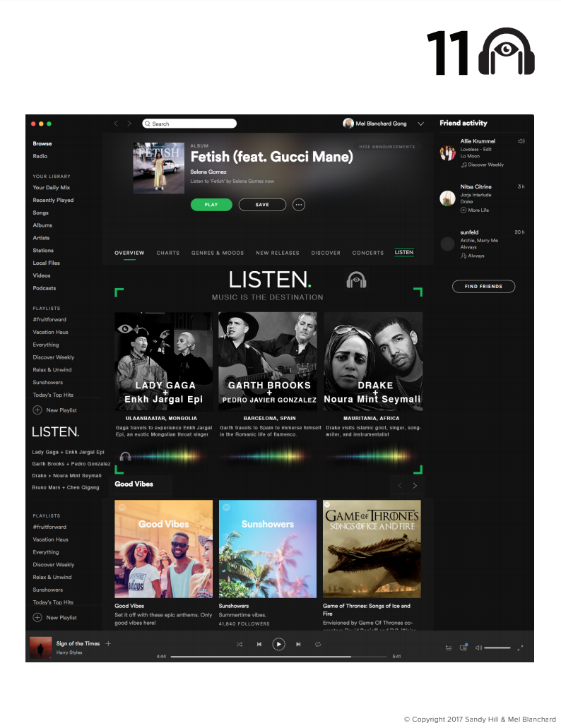
Task: Open more options ellipsis for Fetish
Action: [299, 205]
